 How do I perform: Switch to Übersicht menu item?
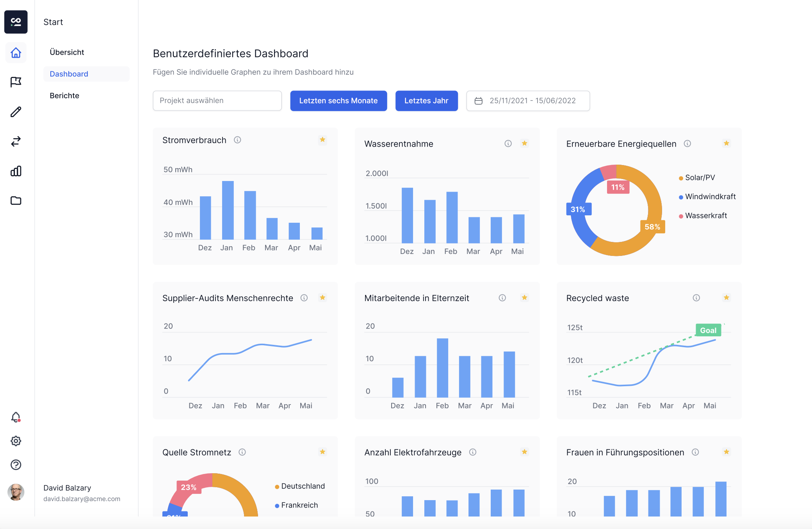click(x=67, y=52)
